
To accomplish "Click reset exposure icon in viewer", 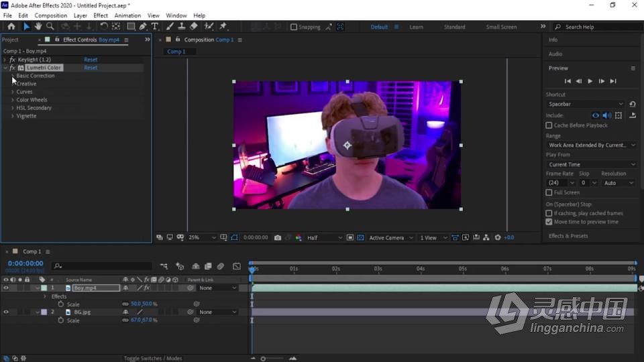I will point(498,237).
